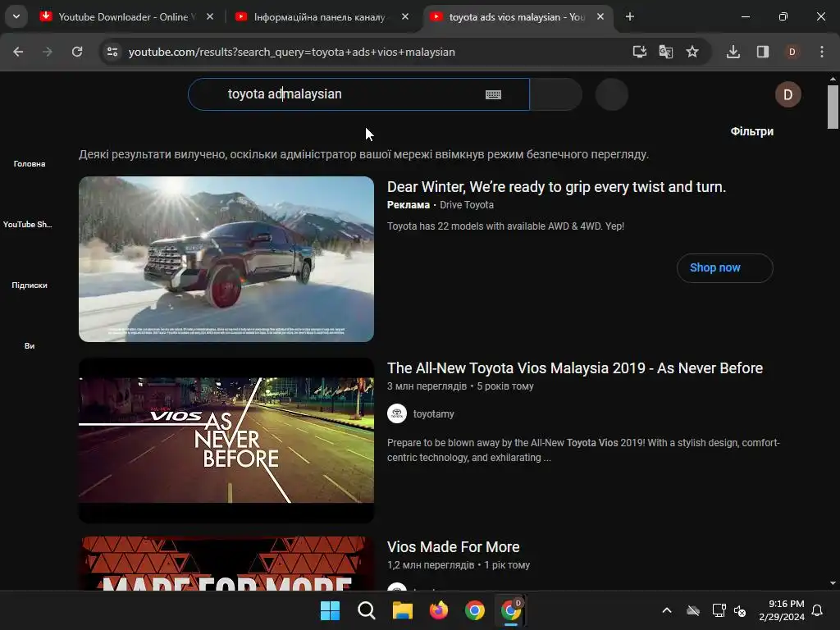840x630 pixels.
Task: Select the toyota ads vios malaysian tab
Action: coord(518,16)
